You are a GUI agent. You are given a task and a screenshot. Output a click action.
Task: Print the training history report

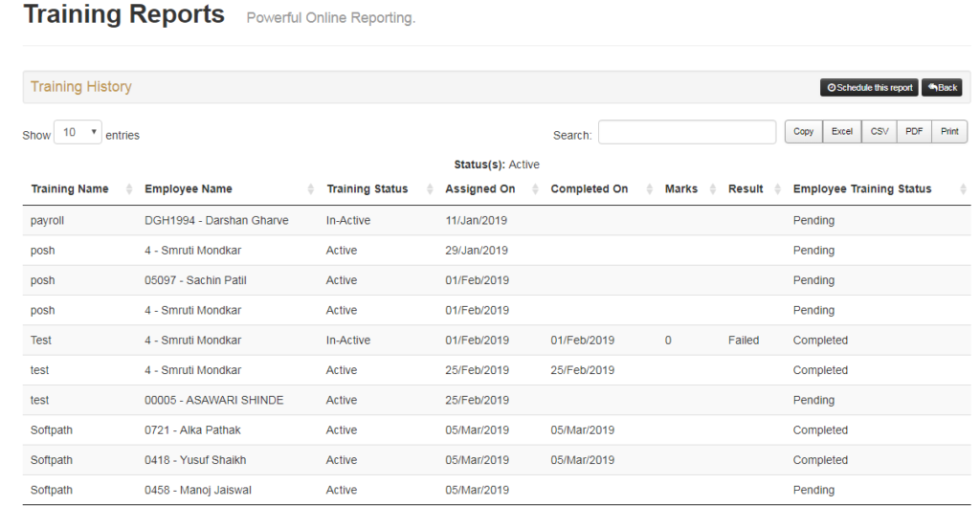tap(949, 132)
